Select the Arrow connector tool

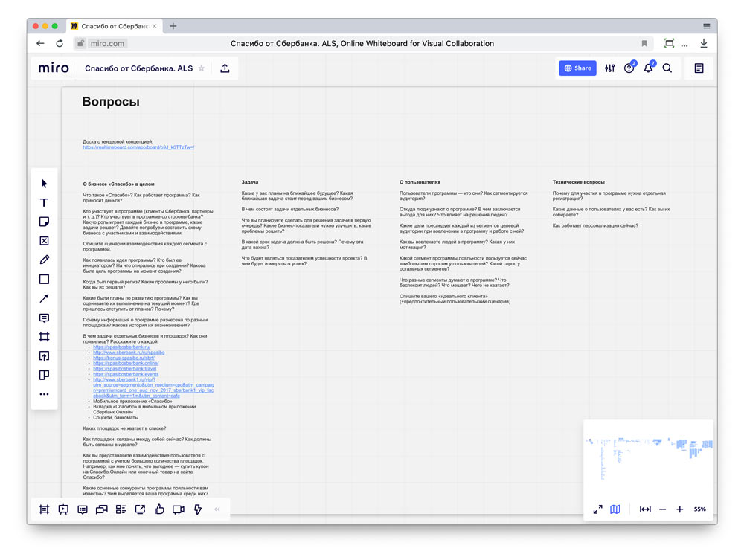(44, 298)
